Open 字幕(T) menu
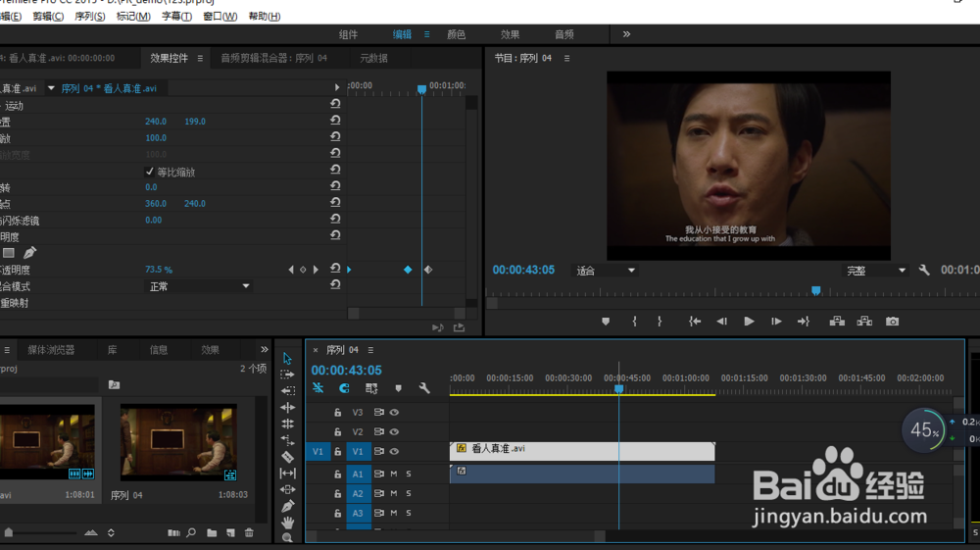 (x=176, y=17)
